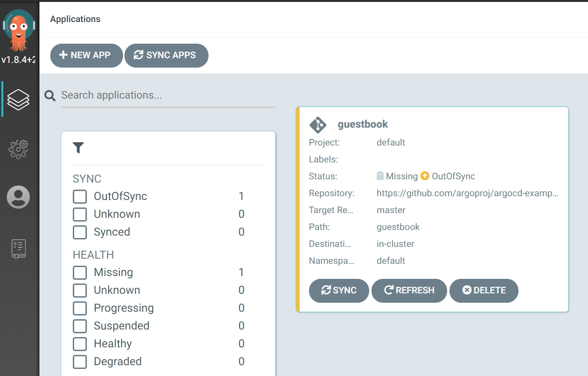Click the orange OutOfSync arrow icon
This screenshot has width=588, height=376.
pyautogui.click(x=425, y=176)
